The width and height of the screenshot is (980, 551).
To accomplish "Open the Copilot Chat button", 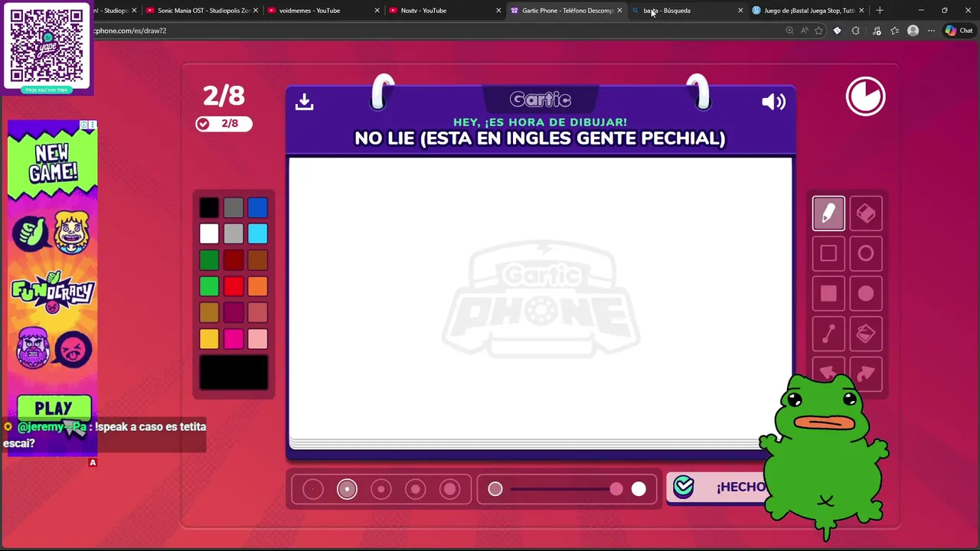I will pyautogui.click(x=959, y=31).
